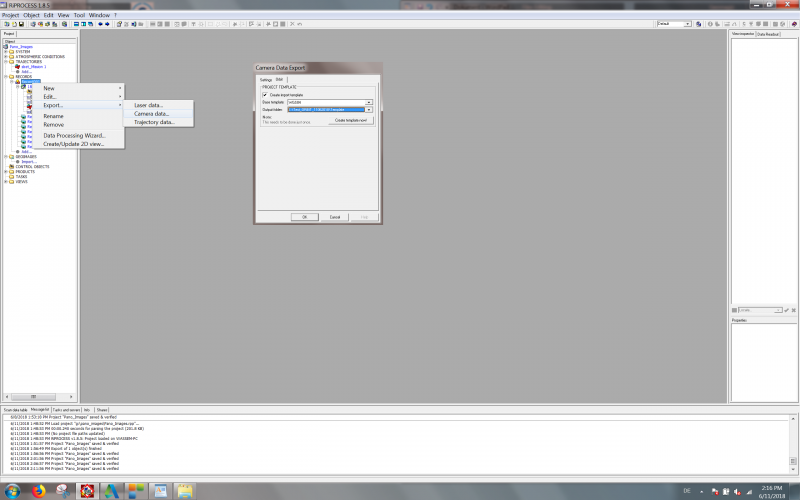Click the floppy disk save icon in toolbar
The image size is (800, 500).
pyautogui.click(x=21, y=24)
